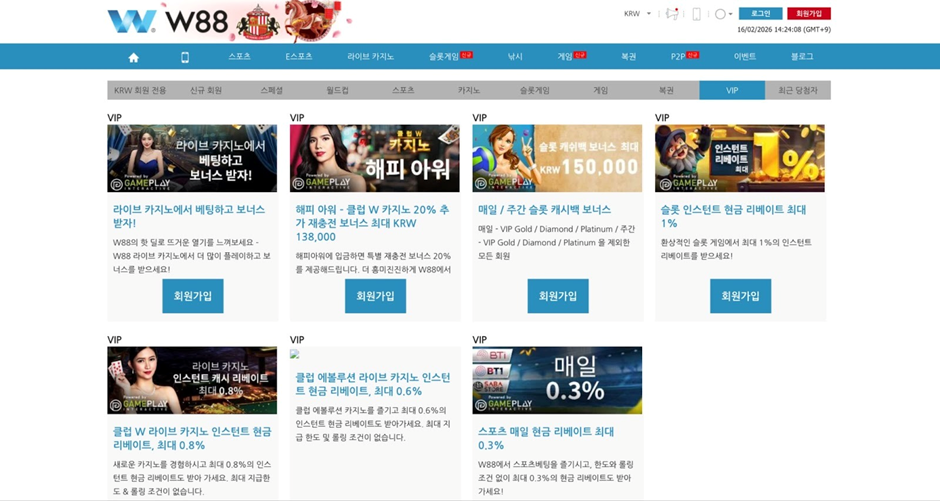Screen dimensions: 940x501
Task: Open E스포츠 menu item
Action: 299,56
